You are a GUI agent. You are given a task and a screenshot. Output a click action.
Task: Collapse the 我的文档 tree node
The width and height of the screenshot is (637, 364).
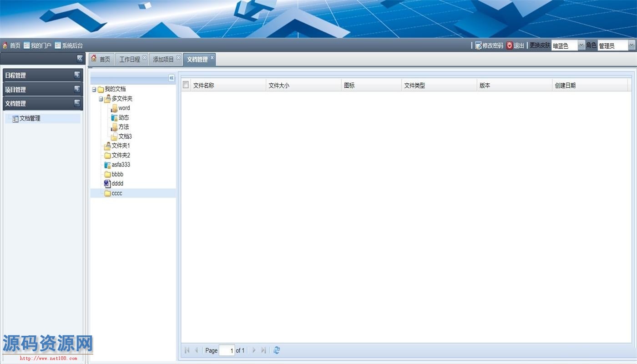pyautogui.click(x=94, y=90)
